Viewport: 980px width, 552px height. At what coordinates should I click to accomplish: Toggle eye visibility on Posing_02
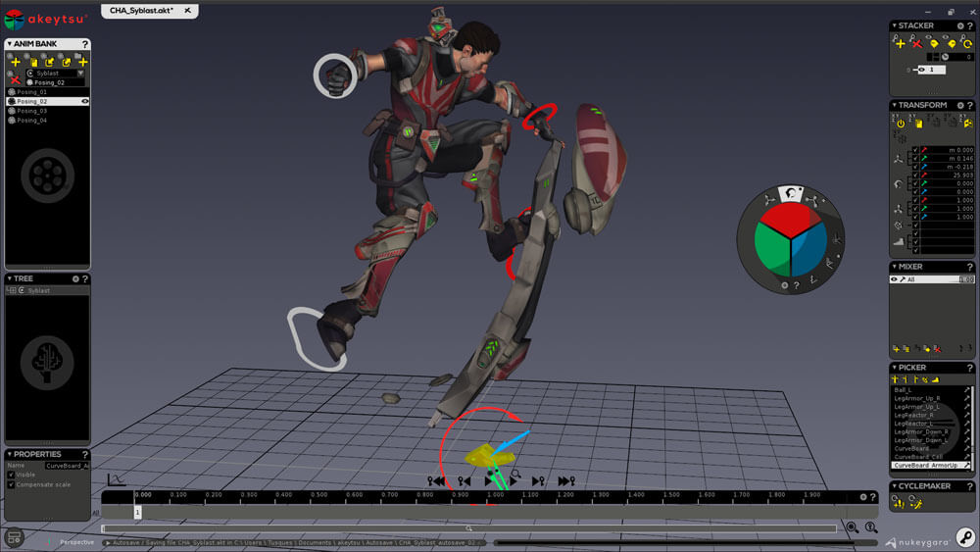coord(85,101)
